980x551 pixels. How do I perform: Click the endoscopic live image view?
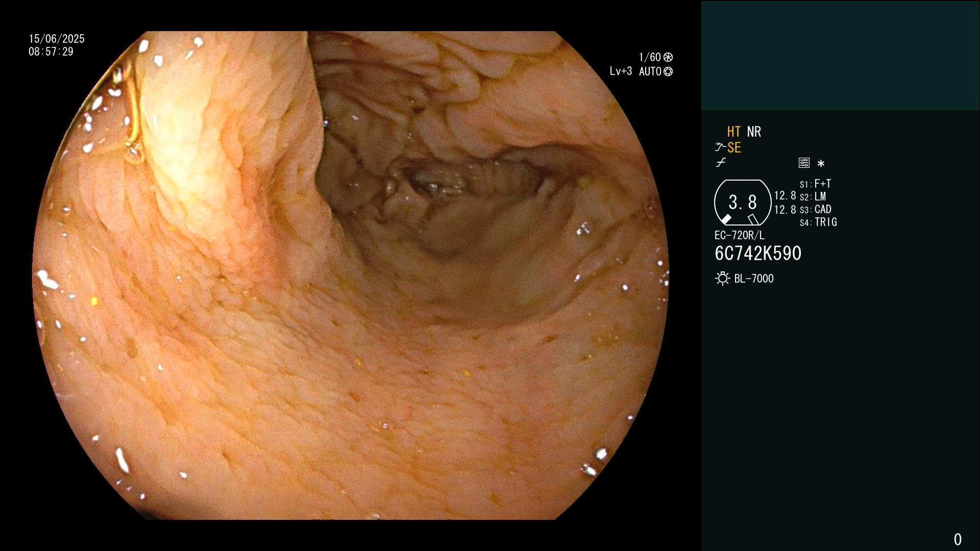351,275
